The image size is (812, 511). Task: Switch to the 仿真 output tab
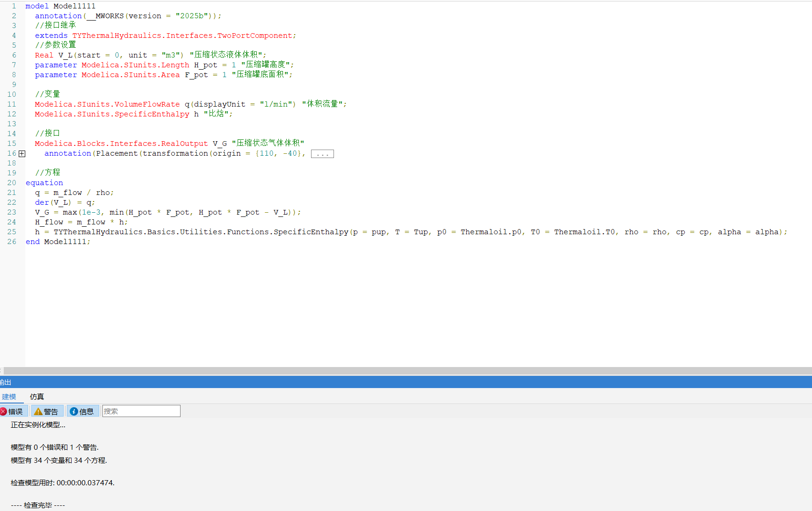pos(37,397)
